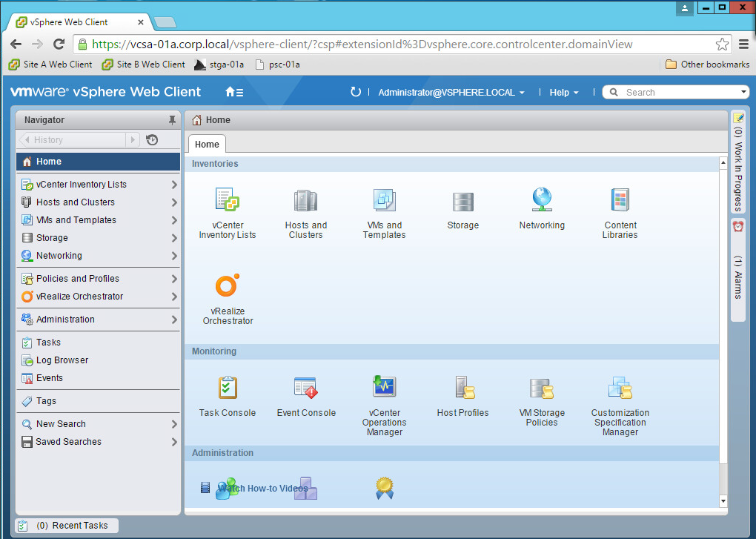This screenshot has width=756, height=539.
Task: Open the Networking globe icon in Inventories
Action: click(542, 199)
